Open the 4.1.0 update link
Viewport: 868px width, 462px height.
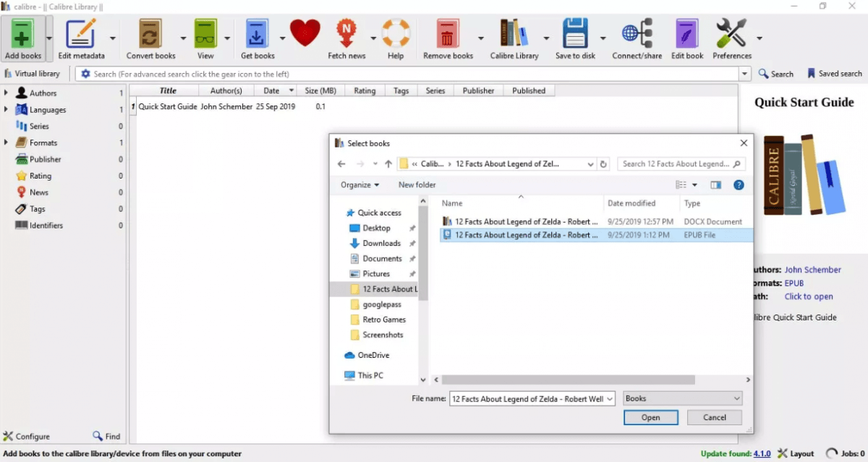[x=762, y=453]
